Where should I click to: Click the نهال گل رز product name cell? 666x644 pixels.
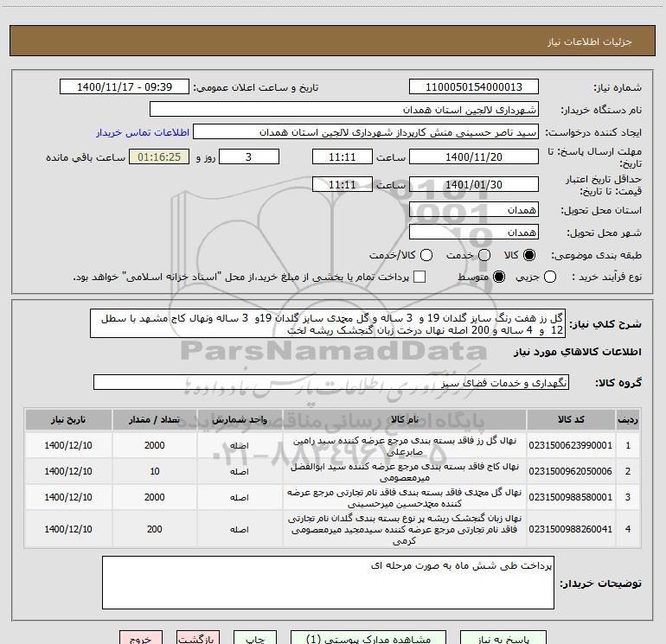coord(405,446)
